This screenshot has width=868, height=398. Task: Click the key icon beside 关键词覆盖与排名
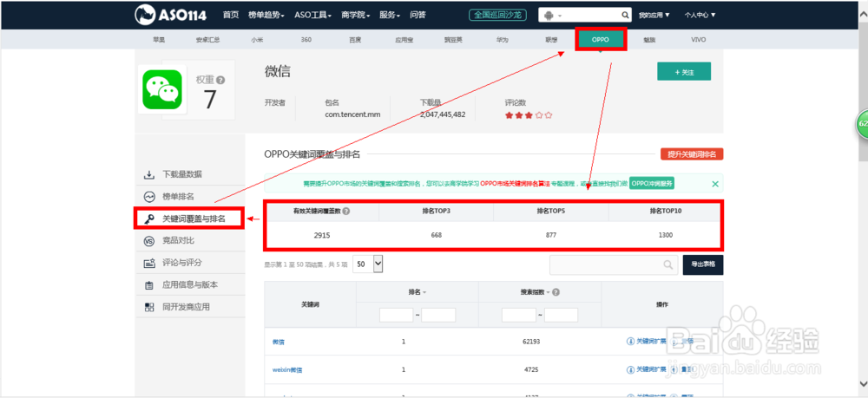tap(149, 219)
